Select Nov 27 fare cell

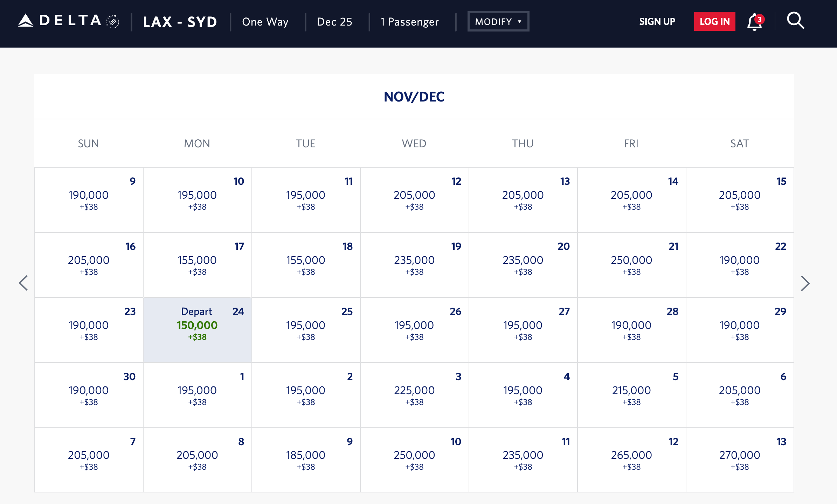click(x=523, y=330)
